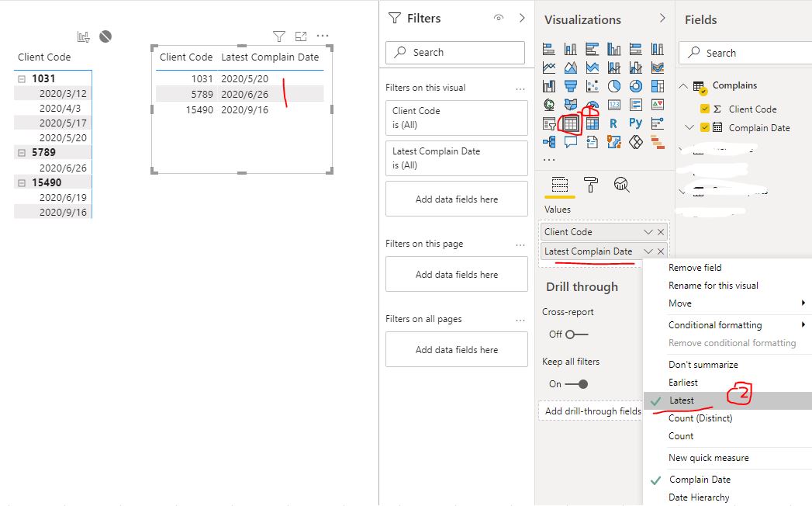Collapse the Visualizations pane with the arrow
The width and height of the screenshot is (812, 506).
(662, 18)
